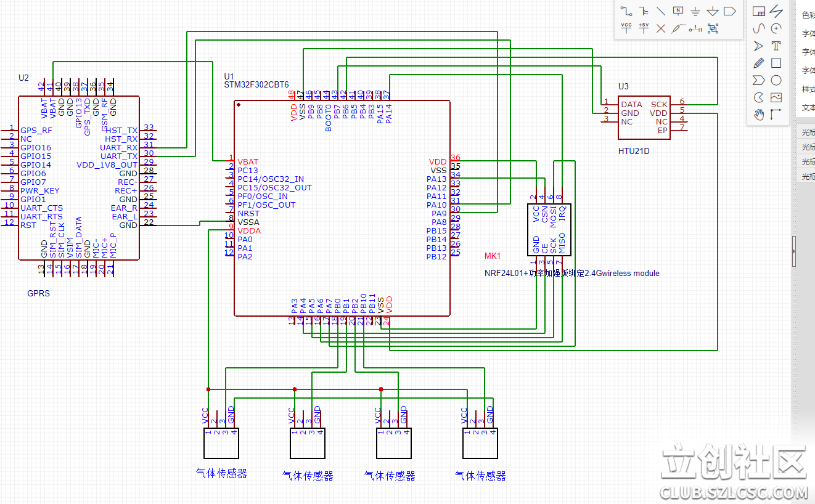Select the Rectangle drawing tool
This screenshot has height=504, width=815.
click(776, 63)
